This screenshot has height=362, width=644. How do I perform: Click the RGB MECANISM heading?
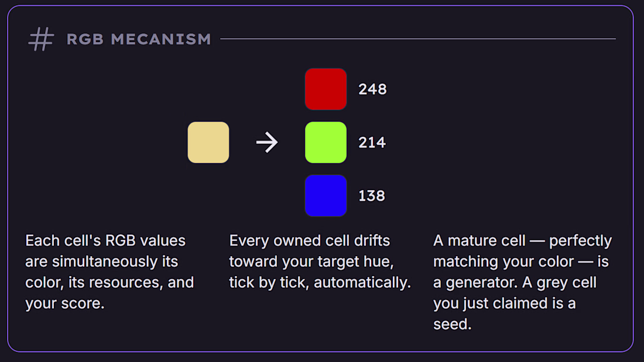coord(139,39)
